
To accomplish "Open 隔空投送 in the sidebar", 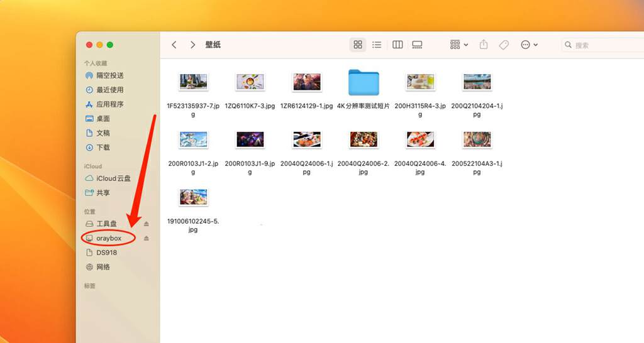I will click(x=109, y=75).
